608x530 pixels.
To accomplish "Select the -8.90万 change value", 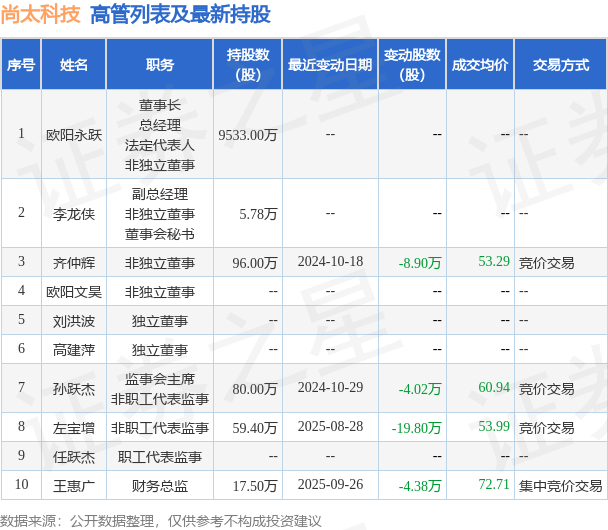I will click(420, 263).
